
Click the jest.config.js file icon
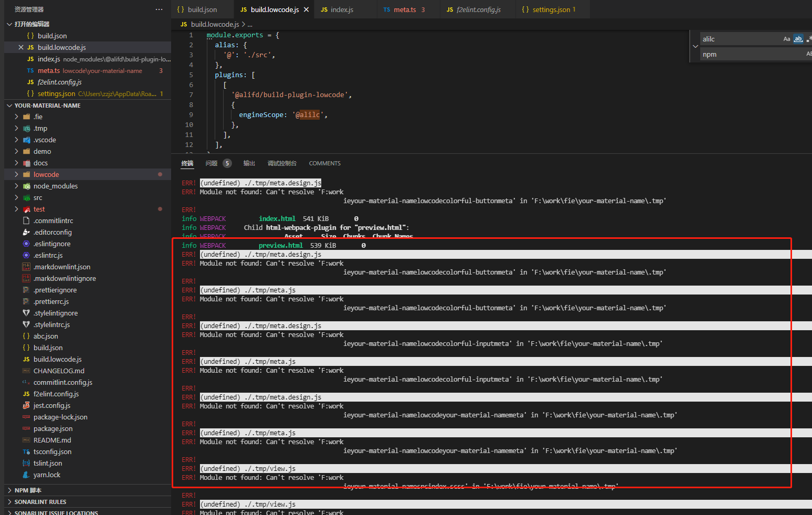(x=26, y=405)
